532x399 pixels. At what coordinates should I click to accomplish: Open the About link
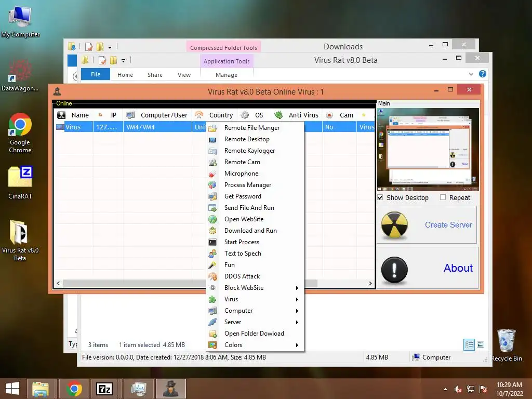pyautogui.click(x=458, y=268)
